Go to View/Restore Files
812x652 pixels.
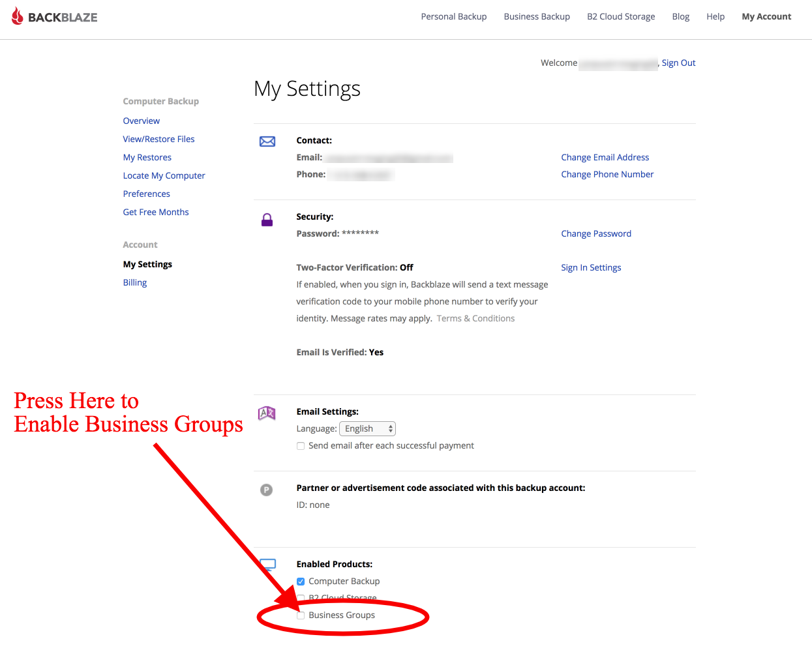[x=159, y=140]
